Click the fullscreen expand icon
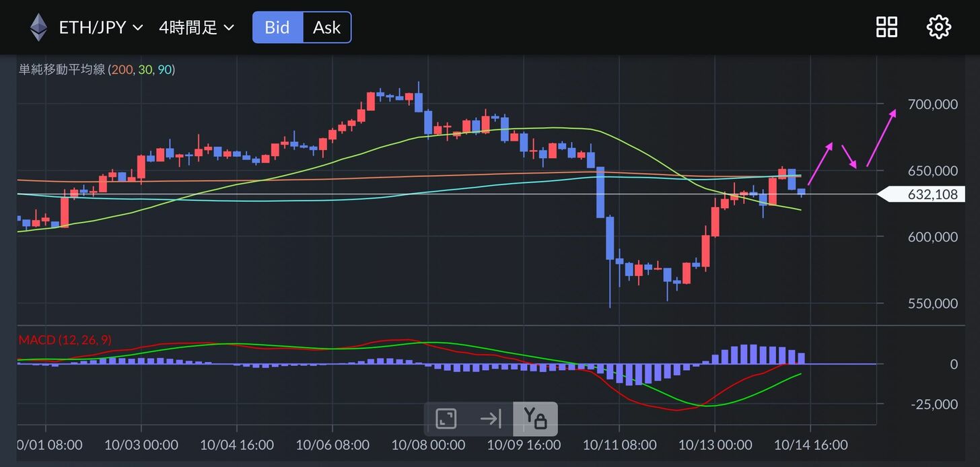Image resolution: width=980 pixels, height=467 pixels. click(446, 419)
